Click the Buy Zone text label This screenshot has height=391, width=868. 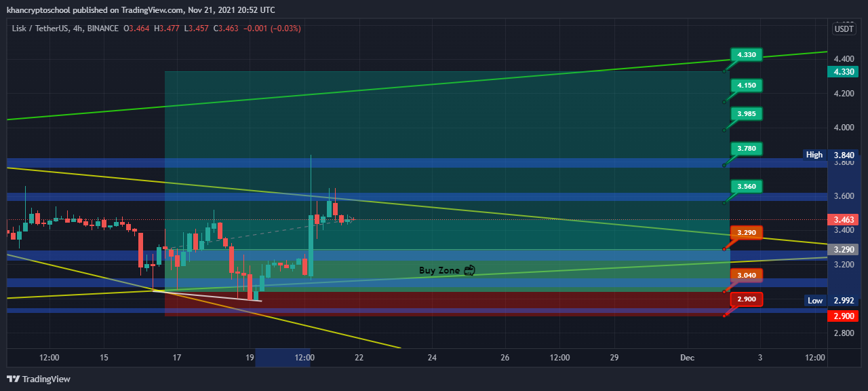[439, 270]
